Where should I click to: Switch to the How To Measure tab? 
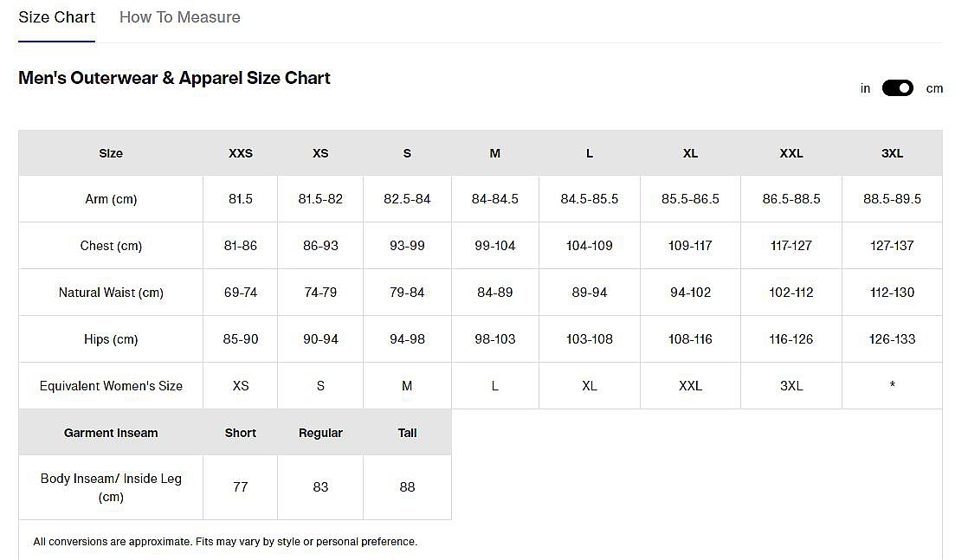[x=179, y=17]
